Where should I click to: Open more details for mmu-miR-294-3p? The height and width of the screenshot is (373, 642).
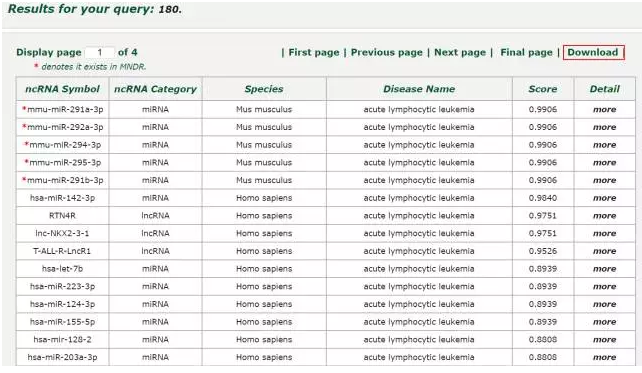[604, 145]
